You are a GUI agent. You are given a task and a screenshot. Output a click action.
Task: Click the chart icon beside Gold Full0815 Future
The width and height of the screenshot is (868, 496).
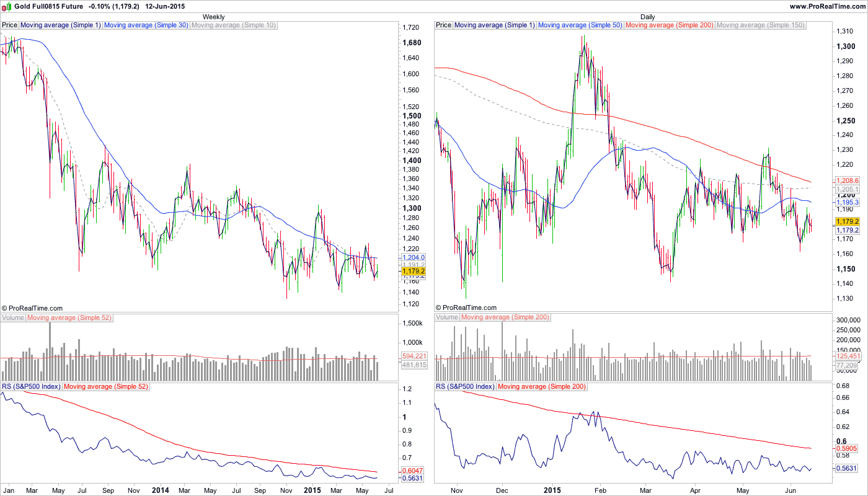[7, 6]
